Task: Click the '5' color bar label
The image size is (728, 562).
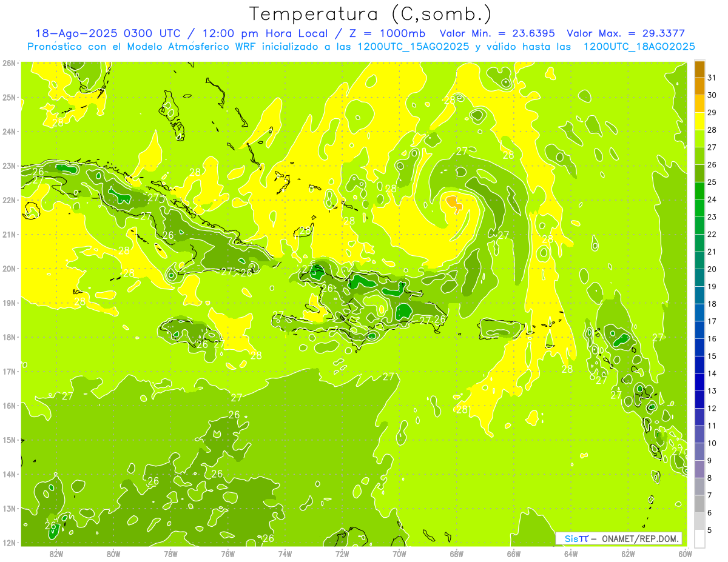Action: [710, 530]
